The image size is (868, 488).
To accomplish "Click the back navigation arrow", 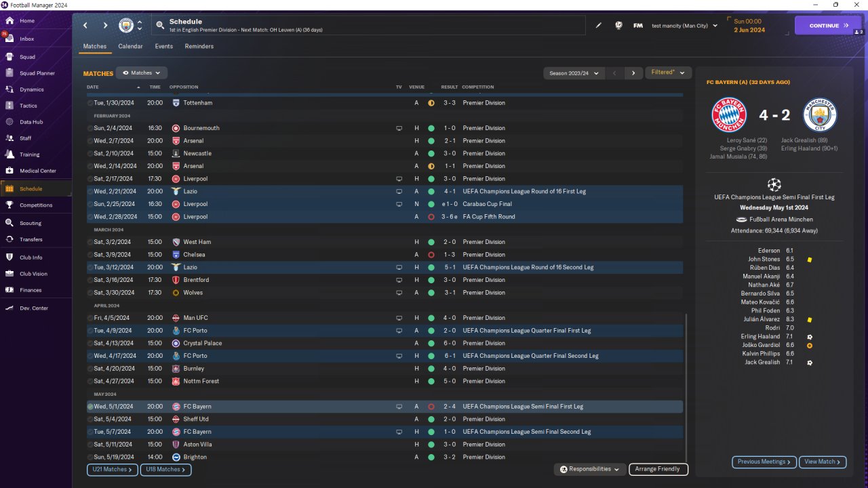I will click(x=85, y=26).
